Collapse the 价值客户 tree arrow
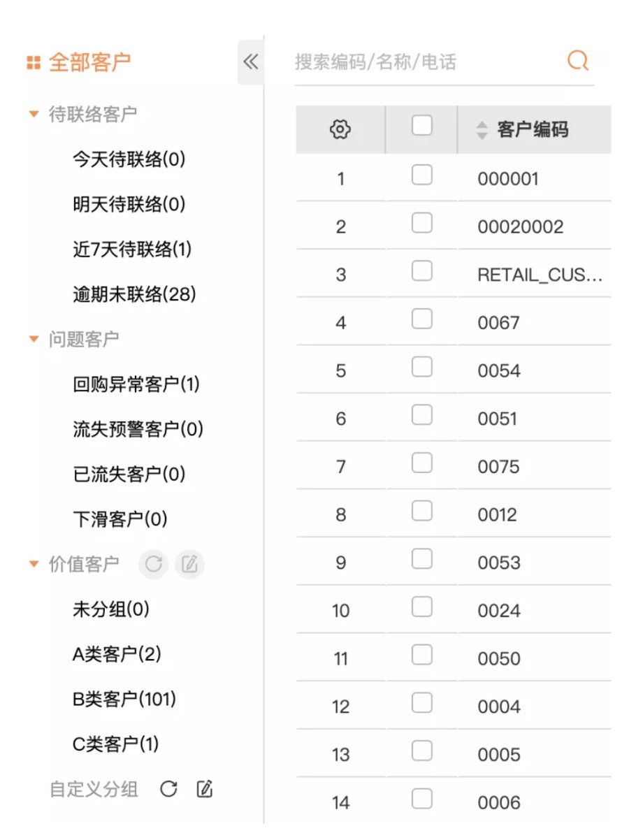Image resolution: width=629 pixels, height=840 pixels. pos(34,564)
